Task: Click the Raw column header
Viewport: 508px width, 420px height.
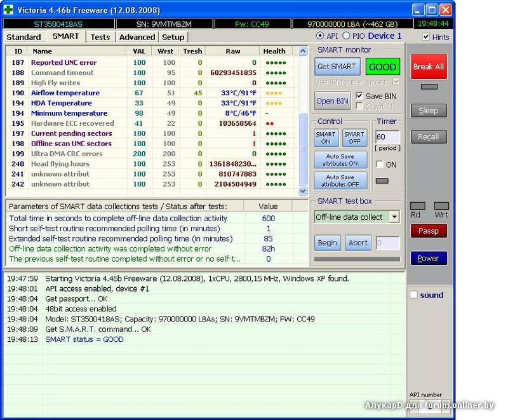Action: tap(233, 51)
